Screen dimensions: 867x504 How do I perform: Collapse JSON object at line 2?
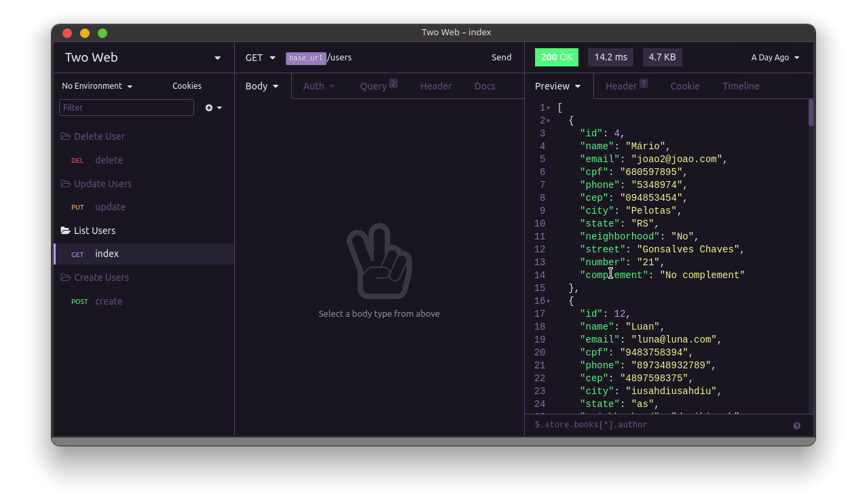click(x=548, y=121)
